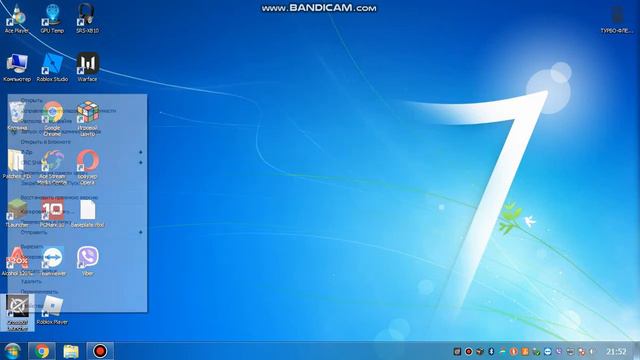Screen dimensions: 640x360
Task: Select the TeamViewer desktop shortcut
Action: point(52,262)
